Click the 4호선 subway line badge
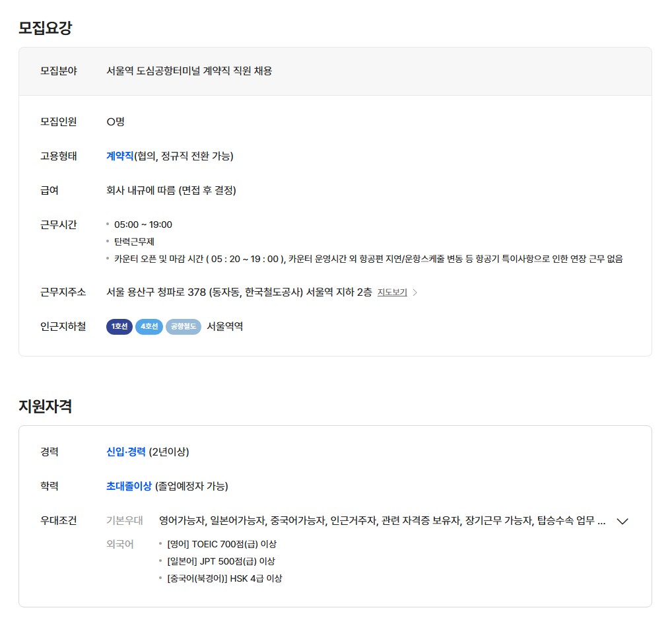The width and height of the screenshot is (672, 618). pos(149,326)
